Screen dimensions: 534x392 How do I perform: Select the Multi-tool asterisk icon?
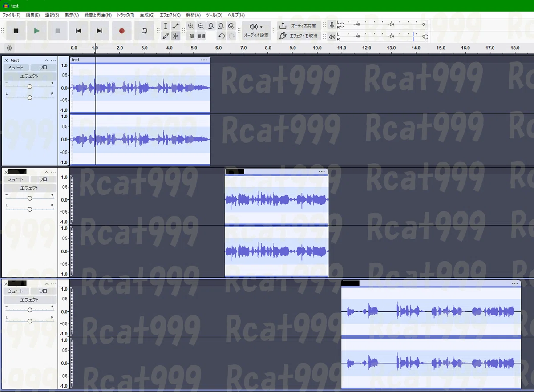[x=176, y=36]
